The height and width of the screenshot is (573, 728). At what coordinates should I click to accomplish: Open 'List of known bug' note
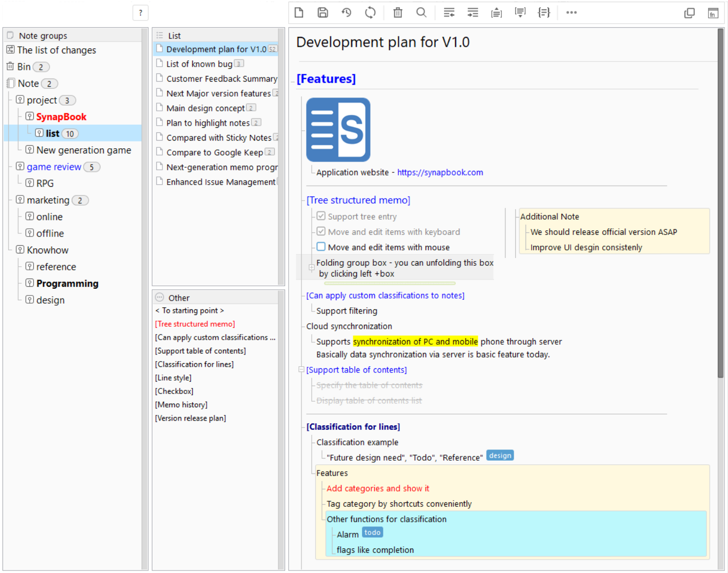click(x=199, y=64)
